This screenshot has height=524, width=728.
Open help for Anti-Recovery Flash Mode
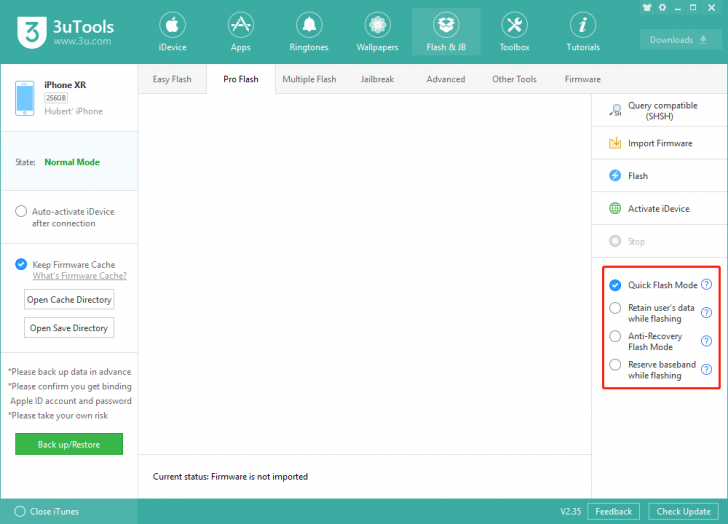pos(706,341)
